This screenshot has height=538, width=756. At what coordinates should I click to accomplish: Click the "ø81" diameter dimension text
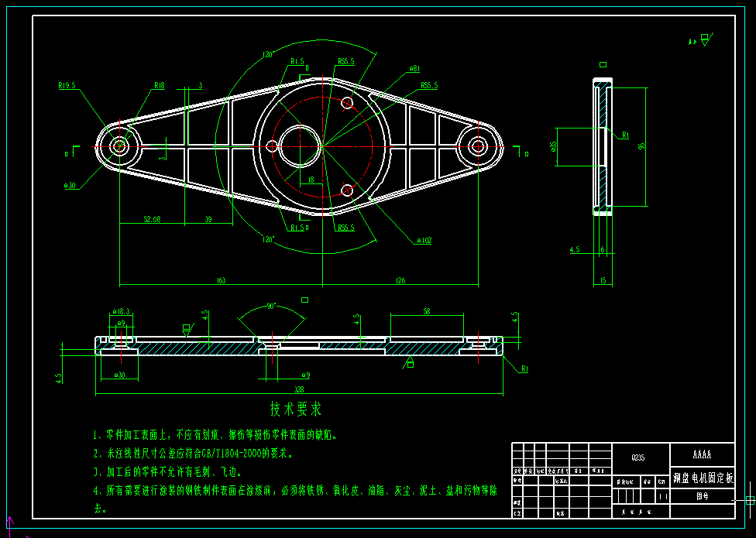(x=414, y=69)
